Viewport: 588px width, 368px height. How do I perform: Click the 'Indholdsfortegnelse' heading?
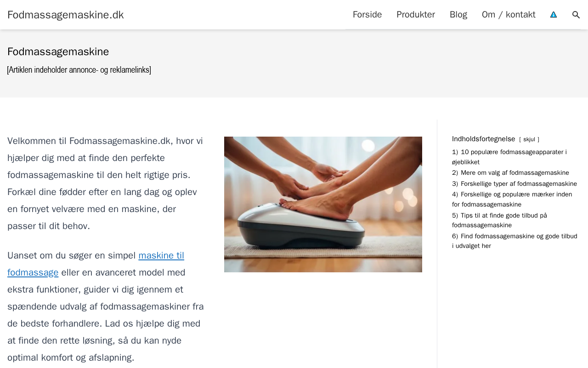coord(484,139)
